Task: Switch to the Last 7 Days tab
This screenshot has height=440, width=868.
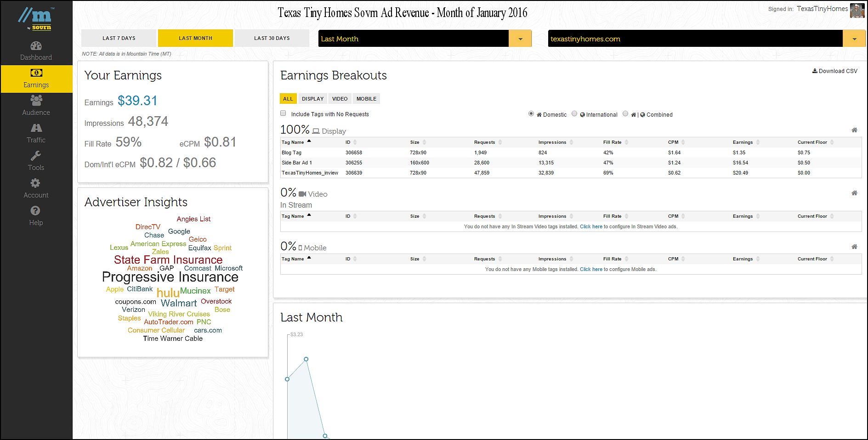Action: point(119,38)
